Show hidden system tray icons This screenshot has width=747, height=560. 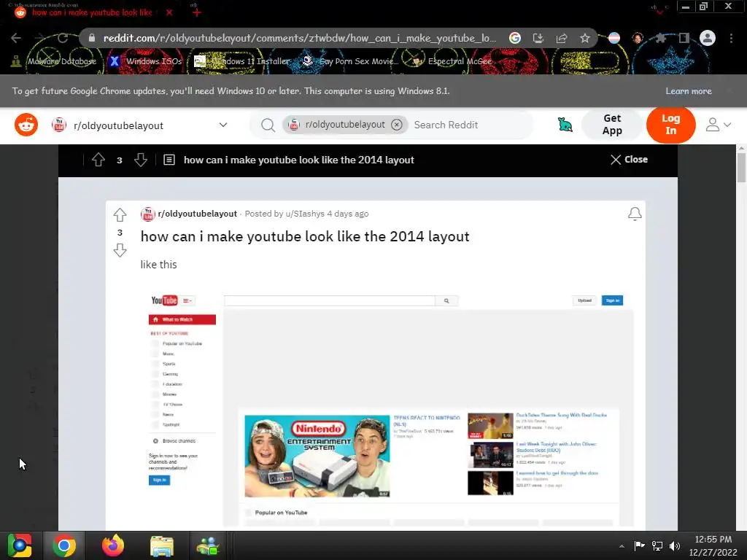coord(622,545)
